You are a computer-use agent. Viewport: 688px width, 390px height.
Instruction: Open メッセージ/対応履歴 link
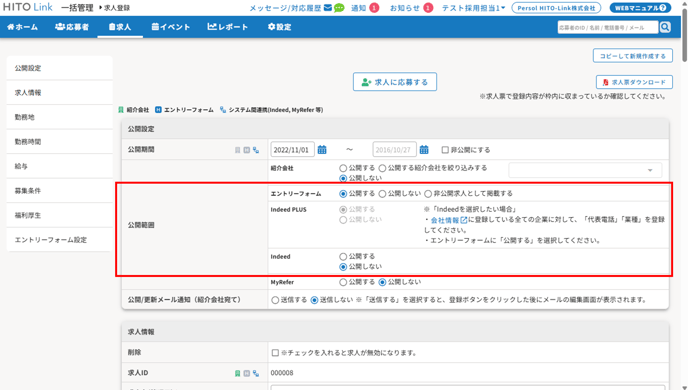[285, 8]
